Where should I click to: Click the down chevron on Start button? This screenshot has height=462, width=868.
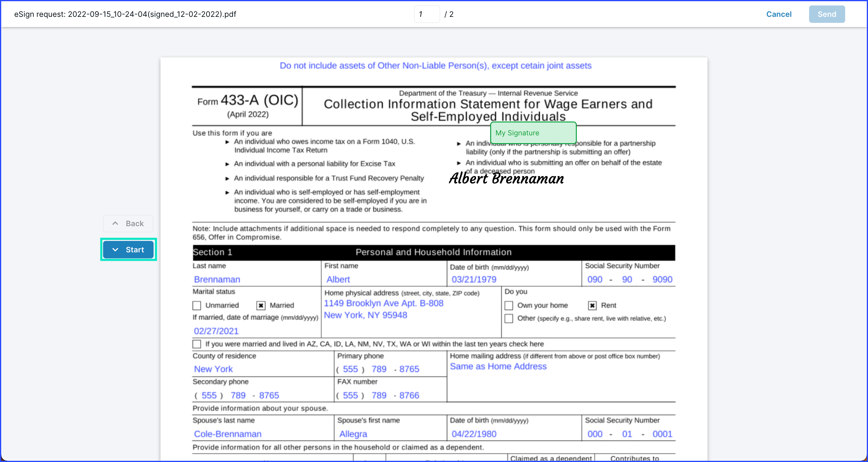coord(115,250)
